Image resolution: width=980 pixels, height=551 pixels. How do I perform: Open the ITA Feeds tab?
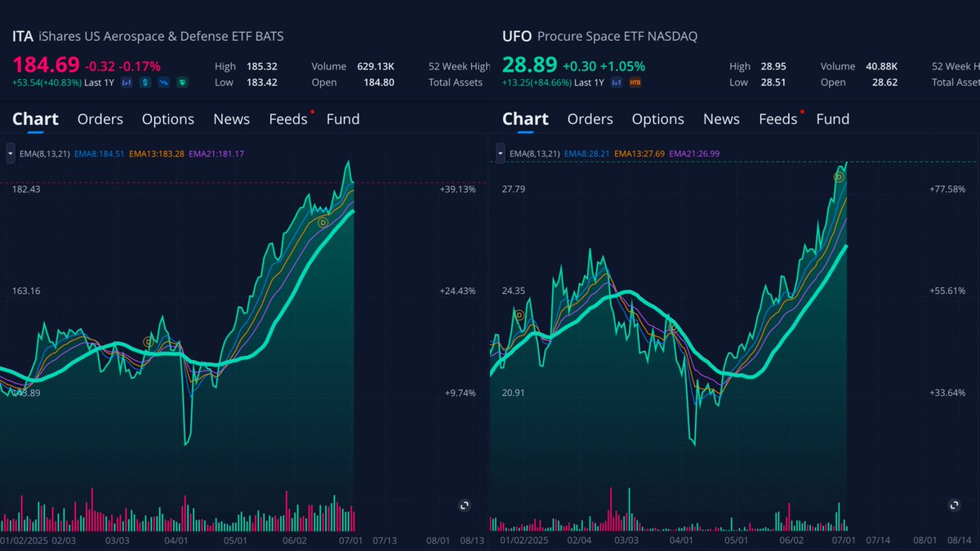(288, 119)
